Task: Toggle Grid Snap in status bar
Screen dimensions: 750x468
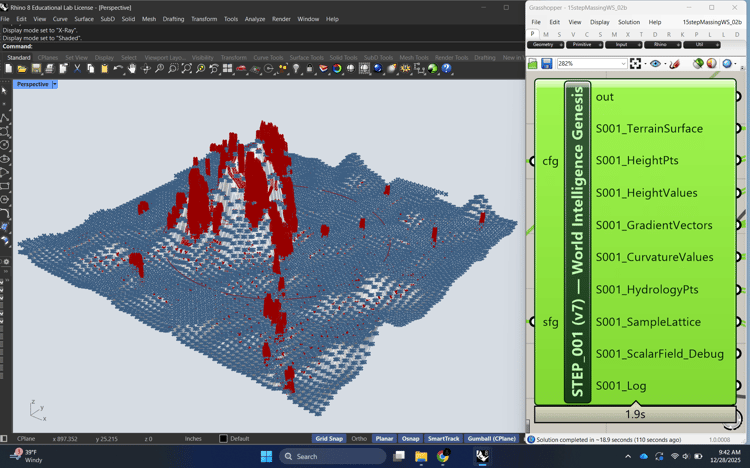Action: point(329,439)
